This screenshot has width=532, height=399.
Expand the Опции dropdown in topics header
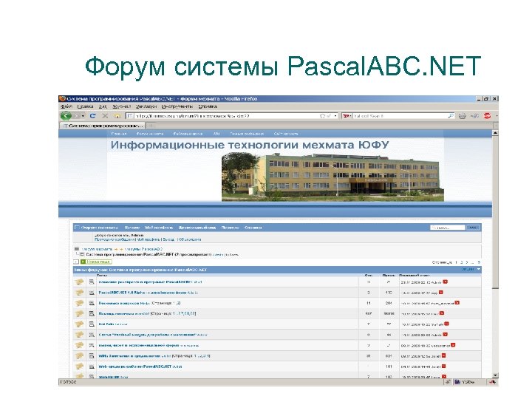coord(471,270)
